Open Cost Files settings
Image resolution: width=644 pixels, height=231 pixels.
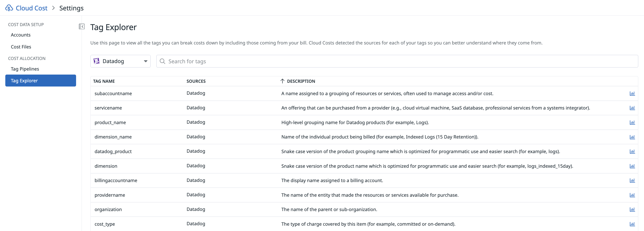coord(21,46)
